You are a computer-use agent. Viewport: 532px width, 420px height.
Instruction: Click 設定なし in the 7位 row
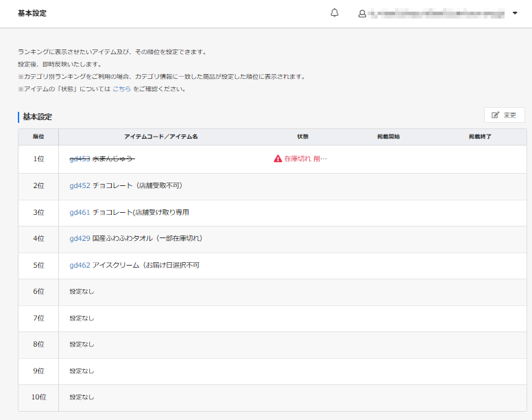pyautogui.click(x=82, y=318)
